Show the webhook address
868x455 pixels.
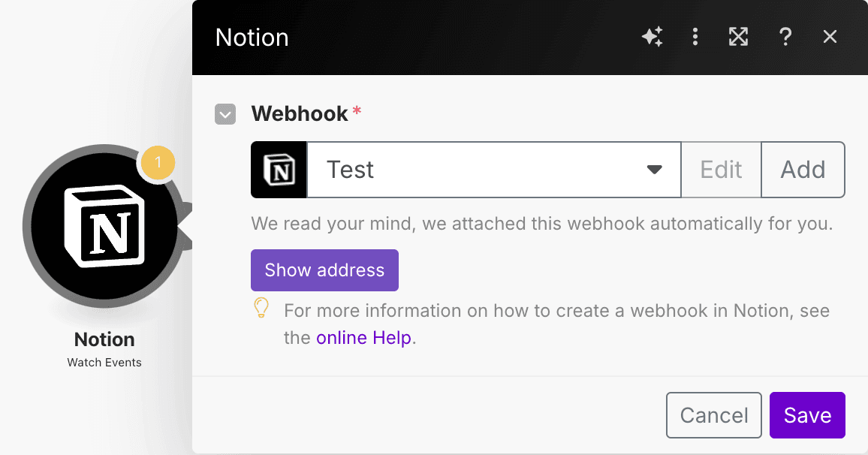(x=324, y=270)
